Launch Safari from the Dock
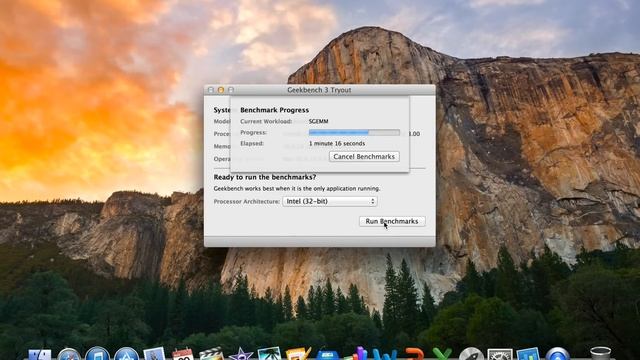Viewport: 640px width, 360px height. point(69,354)
